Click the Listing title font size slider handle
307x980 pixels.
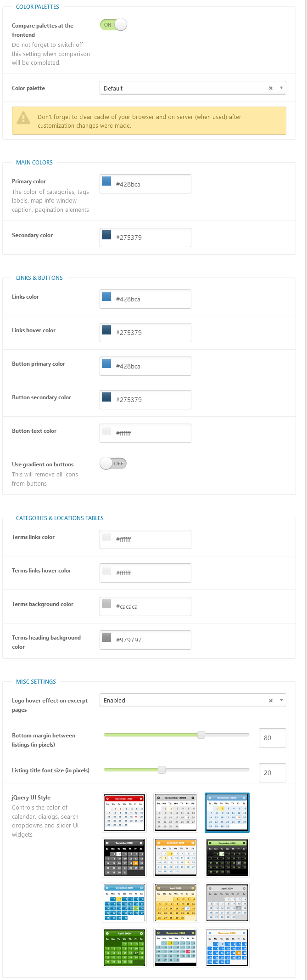tap(162, 770)
